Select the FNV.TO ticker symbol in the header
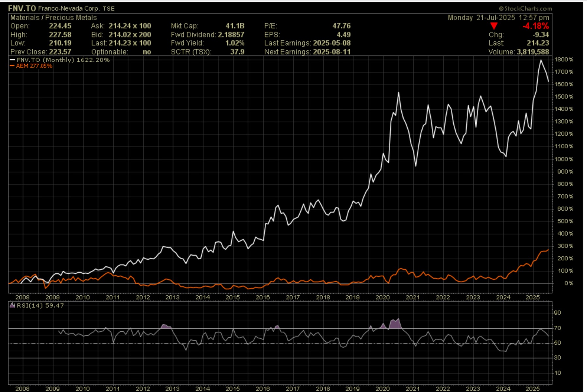 (22, 8)
